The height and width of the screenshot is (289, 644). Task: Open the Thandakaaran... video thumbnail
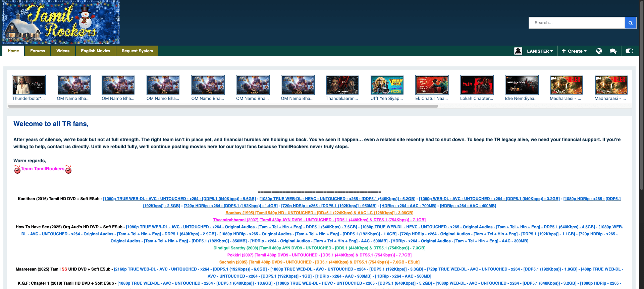[x=342, y=85]
